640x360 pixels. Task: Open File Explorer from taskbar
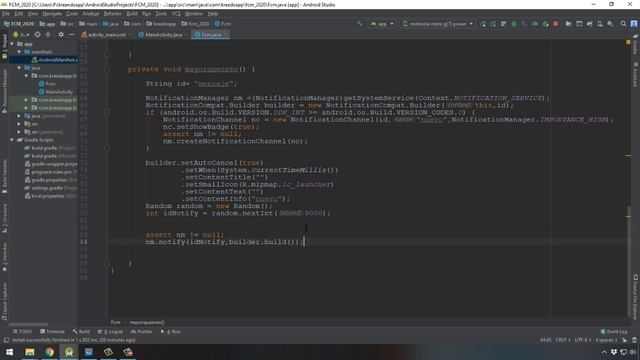pyautogui.click(x=30, y=352)
